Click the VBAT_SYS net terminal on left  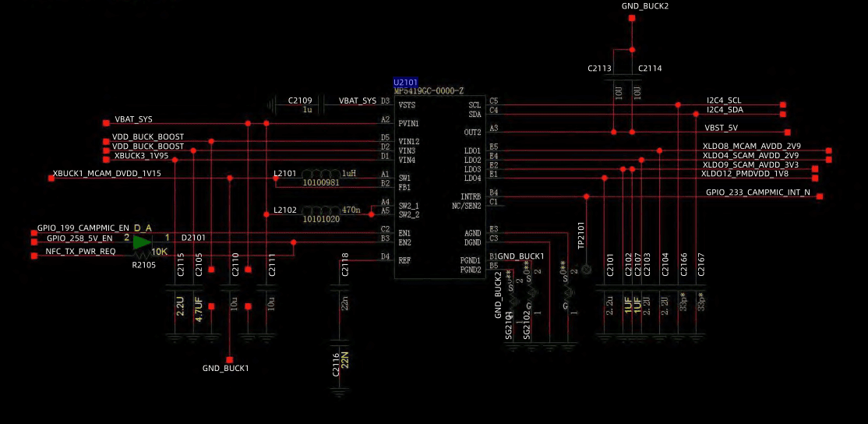coord(106,123)
